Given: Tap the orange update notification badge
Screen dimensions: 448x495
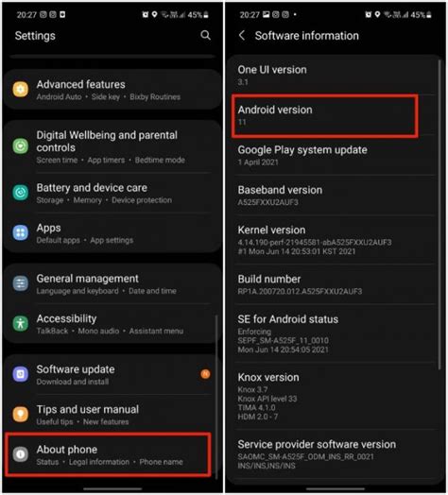Looking at the screenshot, I should click(205, 374).
